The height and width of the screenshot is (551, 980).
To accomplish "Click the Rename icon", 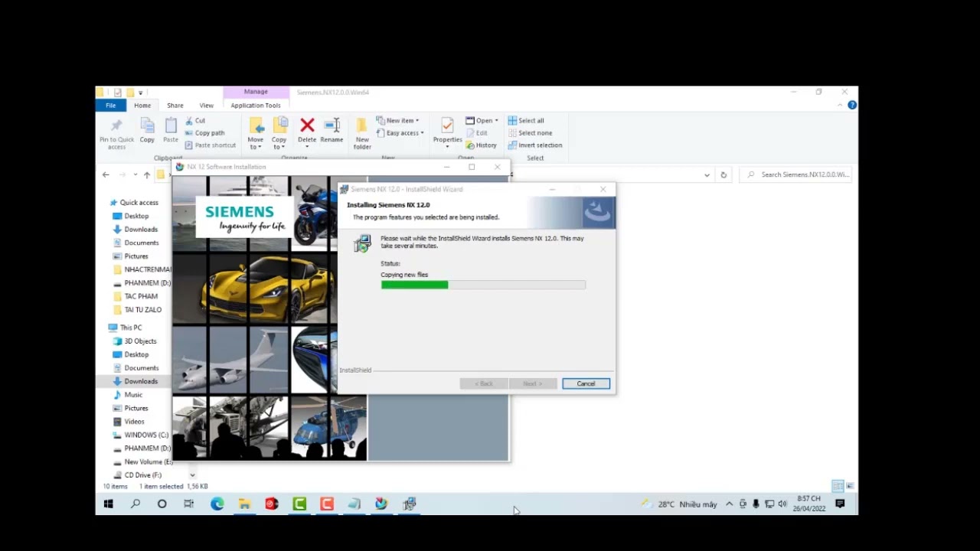I will [x=332, y=125].
